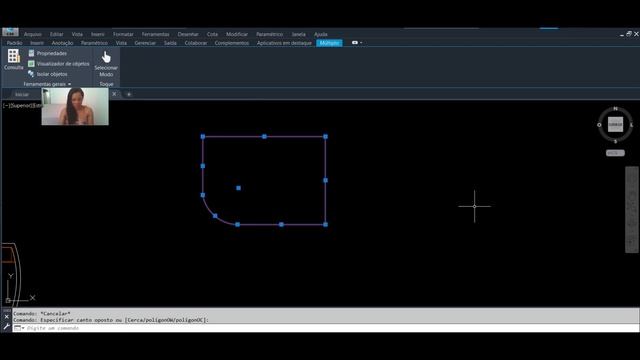Close the open drawing tab
640x360 pixels.
tap(114, 94)
